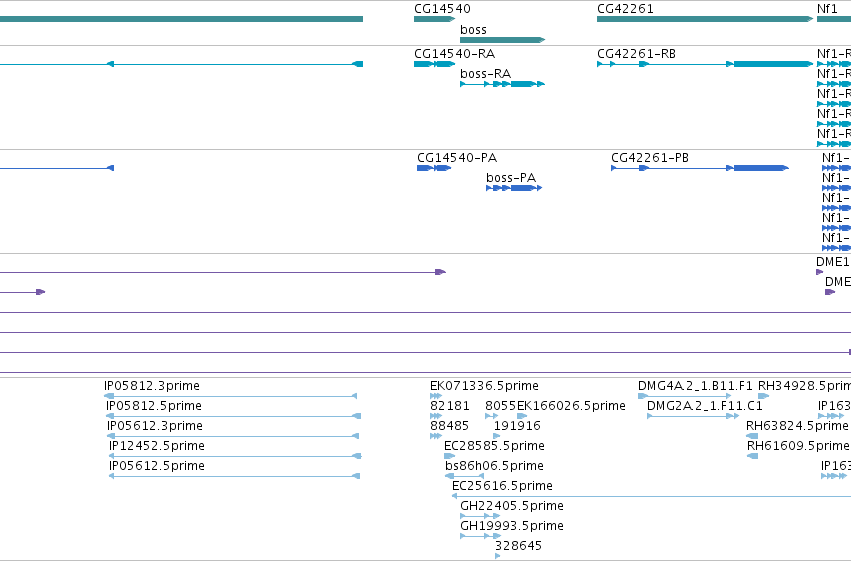Click the Nf1 gene label
The width and height of the screenshot is (851, 561).
click(x=827, y=9)
